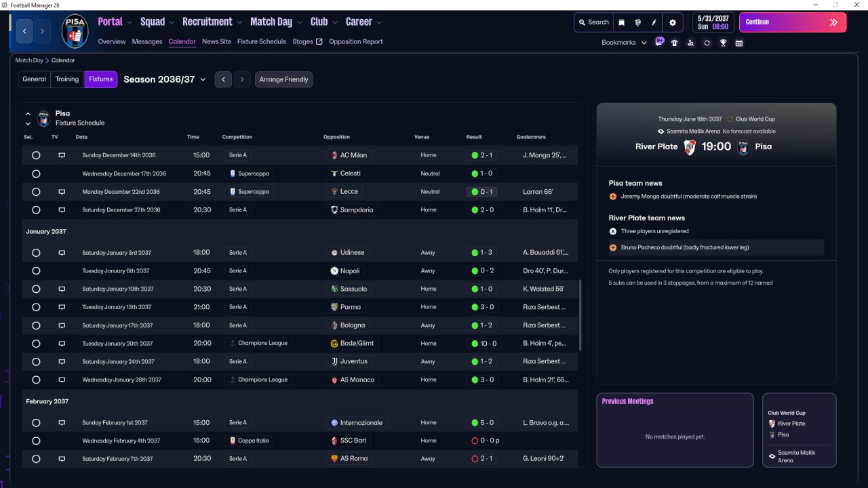The image size is (868, 488).
Task: Click the Match Day breadcrumb link
Action: [29, 60]
